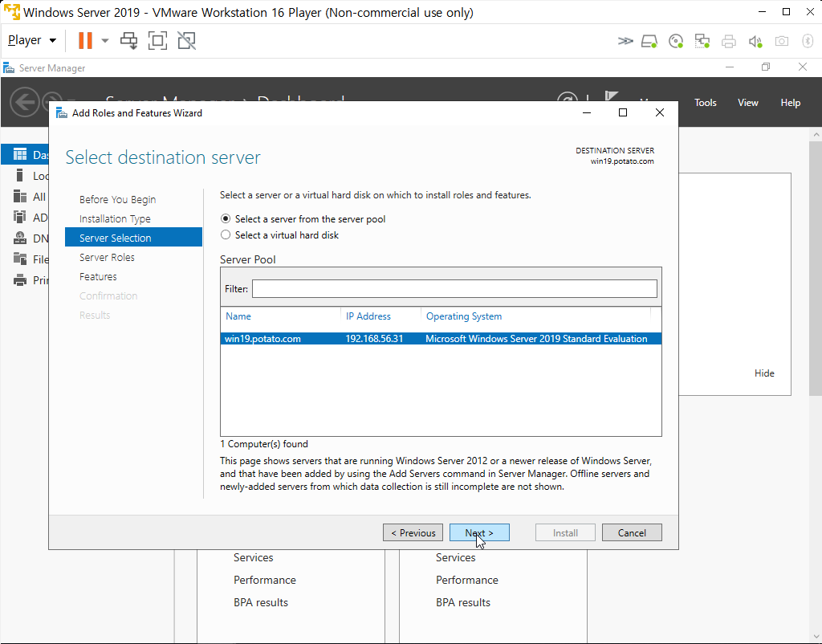Image resolution: width=822 pixels, height=644 pixels.
Task: Click the notifications flag icon in Server Manager
Action: click(611, 97)
